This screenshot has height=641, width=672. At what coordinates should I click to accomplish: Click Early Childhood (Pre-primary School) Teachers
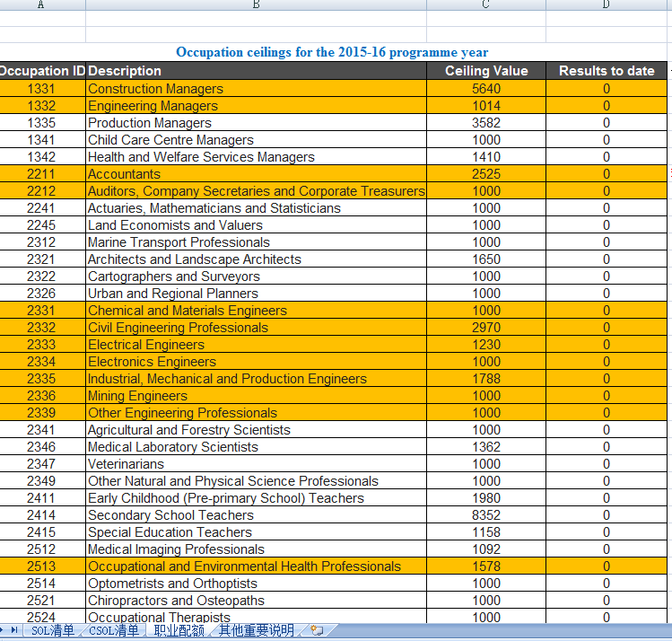(x=256, y=498)
